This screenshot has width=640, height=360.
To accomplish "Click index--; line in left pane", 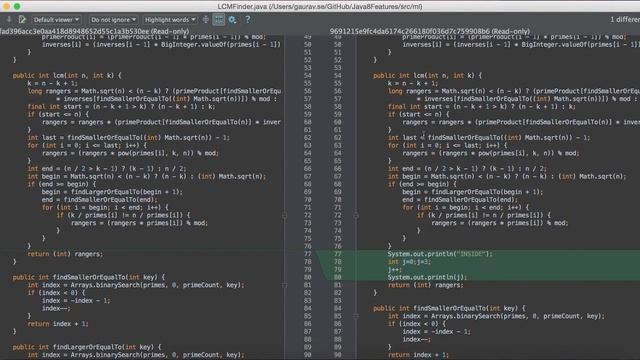I will (x=56, y=308).
